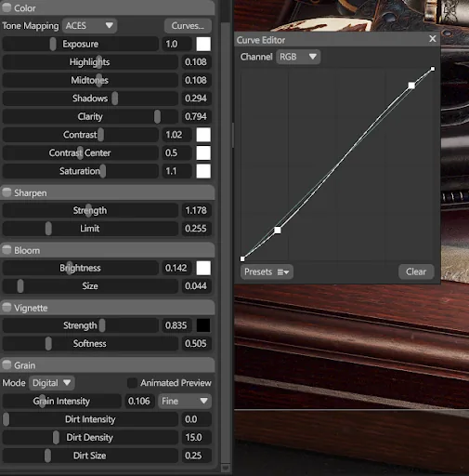Enable the Animated Preview checkbox

click(132, 383)
